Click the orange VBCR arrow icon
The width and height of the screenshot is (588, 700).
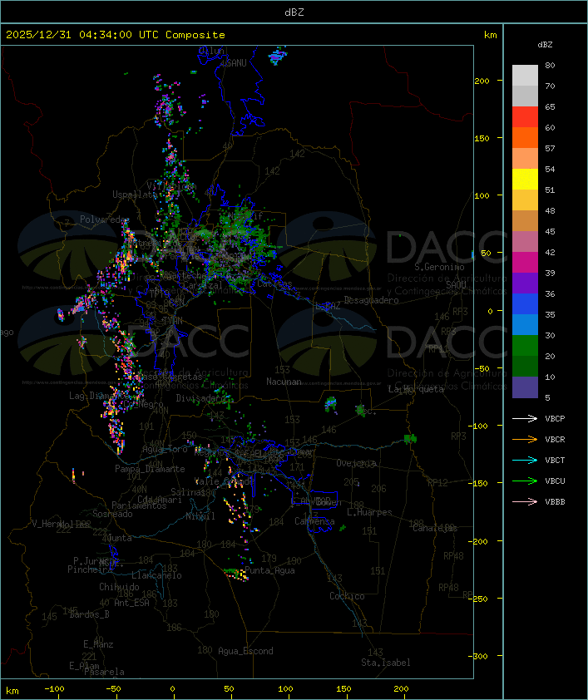tap(525, 439)
